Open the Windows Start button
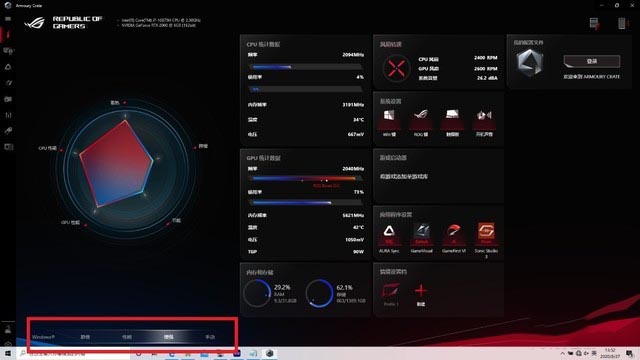 coord(8,353)
